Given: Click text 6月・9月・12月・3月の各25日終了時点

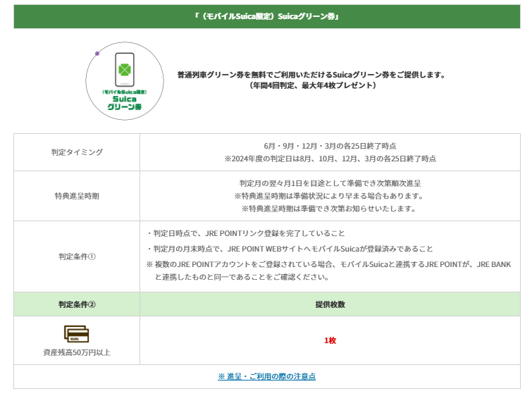Looking at the screenshot, I should (330, 146).
